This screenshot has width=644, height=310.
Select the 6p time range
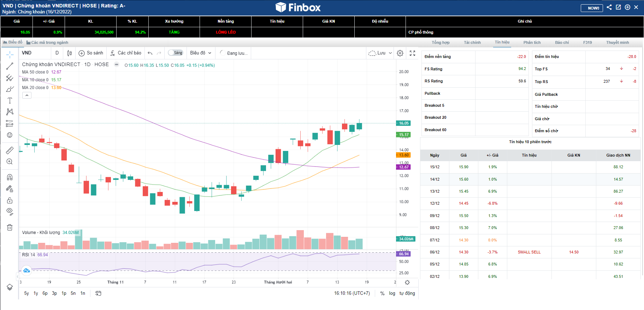[x=45, y=293]
